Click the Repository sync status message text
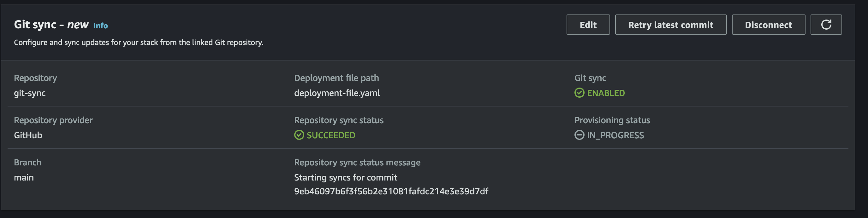868x218 pixels. [357, 162]
